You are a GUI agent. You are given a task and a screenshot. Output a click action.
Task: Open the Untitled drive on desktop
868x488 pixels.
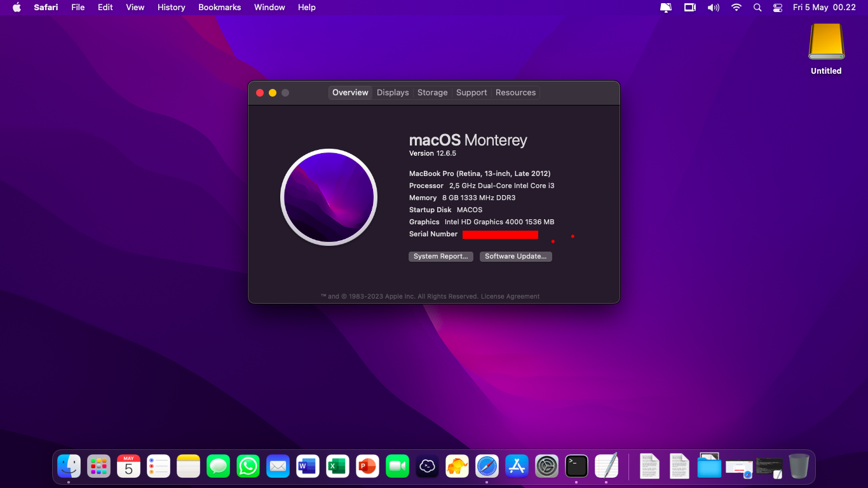[826, 50]
